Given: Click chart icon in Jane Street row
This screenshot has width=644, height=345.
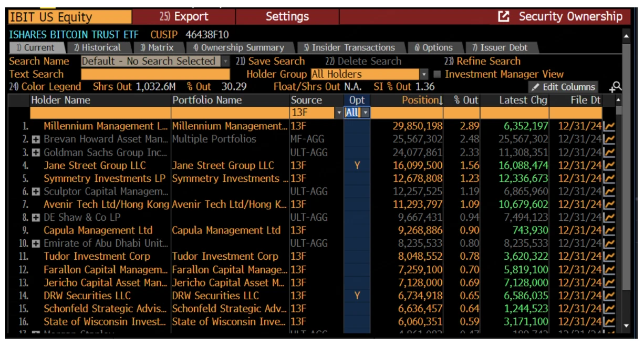Looking at the screenshot, I should [609, 166].
